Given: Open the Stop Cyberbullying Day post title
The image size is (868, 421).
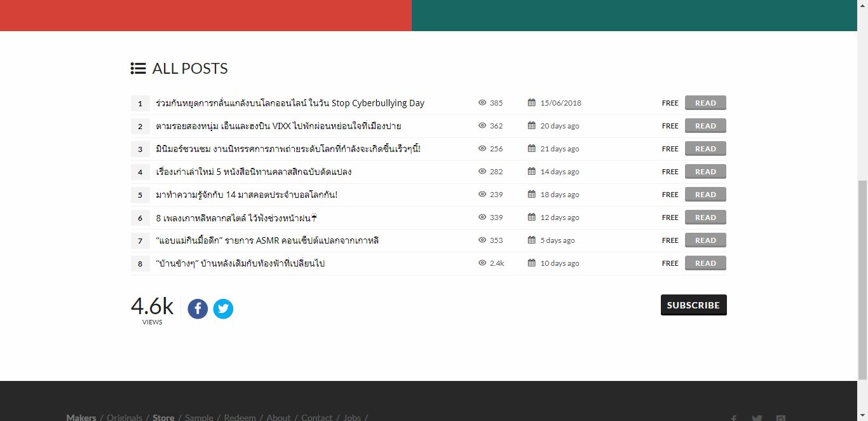Looking at the screenshot, I should pyautogui.click(x=290, y=103).
